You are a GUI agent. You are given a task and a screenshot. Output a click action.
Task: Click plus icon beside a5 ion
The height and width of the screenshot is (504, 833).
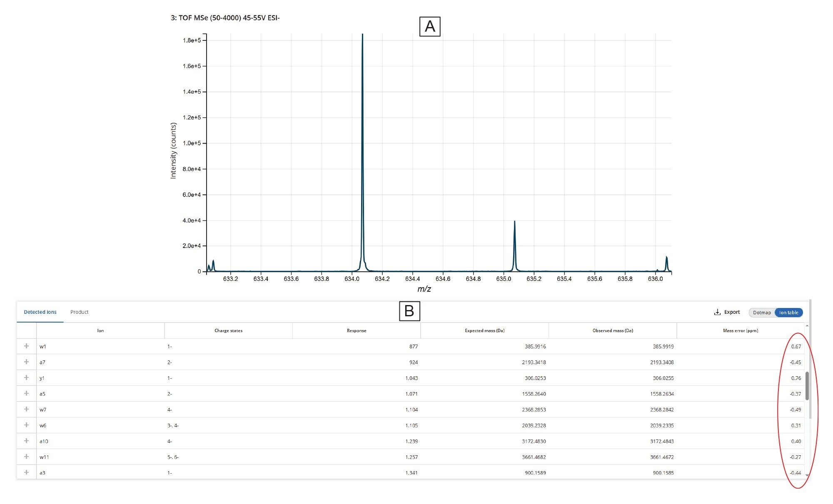click(x=26, y=393)
